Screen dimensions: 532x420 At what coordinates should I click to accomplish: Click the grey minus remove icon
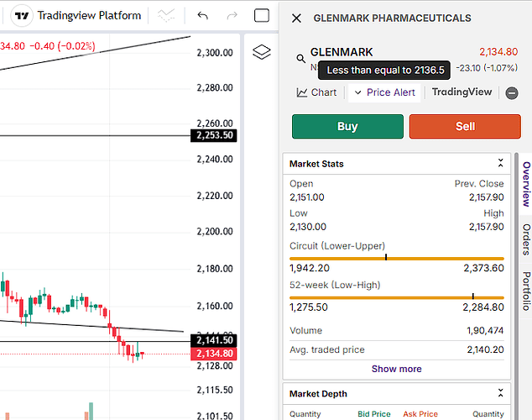point(512,93)
